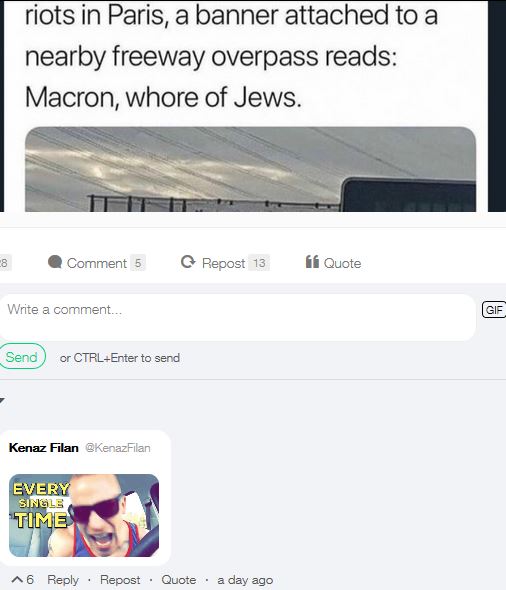Image resolution: width=506 pixels, height=590 pixels.
Task: Focus the Write a comment field
Action: pyautogui.click(x=238, y=318)
